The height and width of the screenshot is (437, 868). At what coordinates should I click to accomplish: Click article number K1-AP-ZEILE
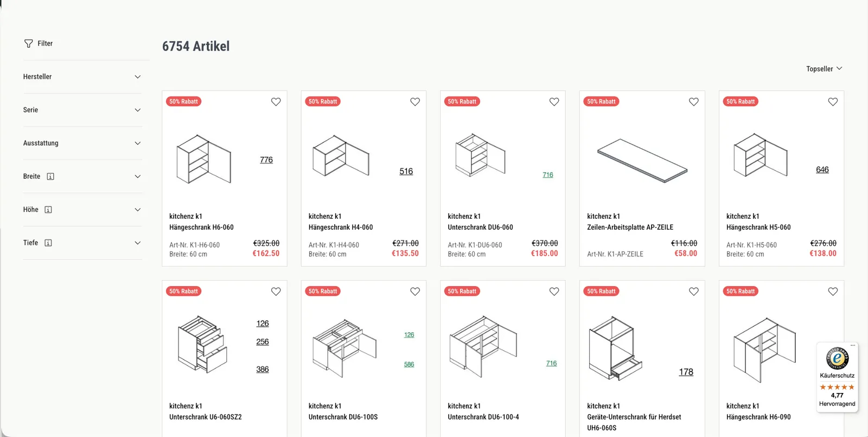[x=615, y=254]
